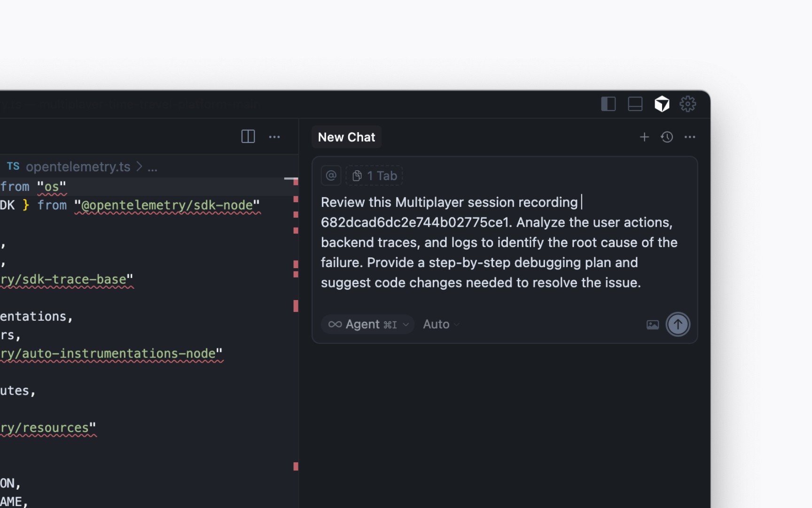The height and width of the screenshot is (508, 812).
Task: Select the New Chat tab
Action: point(346,137)
